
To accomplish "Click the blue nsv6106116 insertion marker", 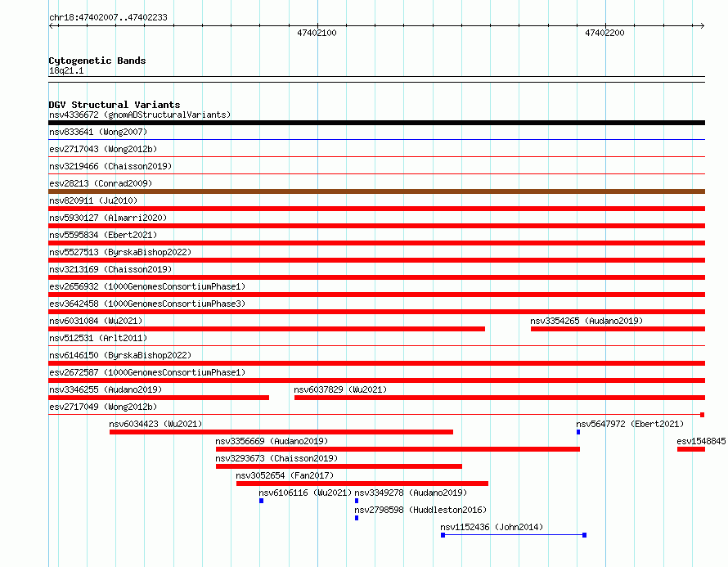I will pos(262,501).
